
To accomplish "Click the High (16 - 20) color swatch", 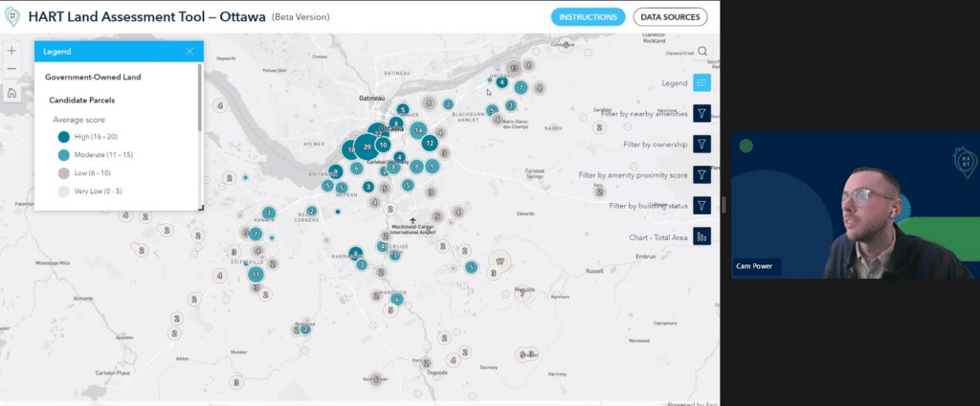I will 64,137.
